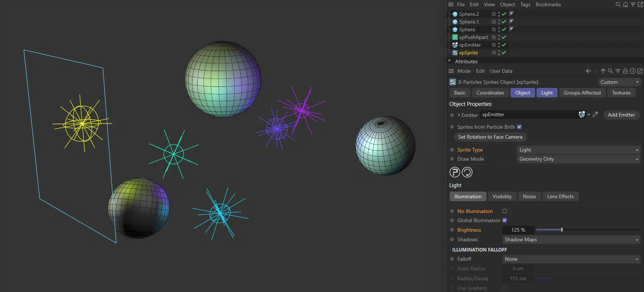Toggle Sphere.1 visibility dots

click(499, 22)
